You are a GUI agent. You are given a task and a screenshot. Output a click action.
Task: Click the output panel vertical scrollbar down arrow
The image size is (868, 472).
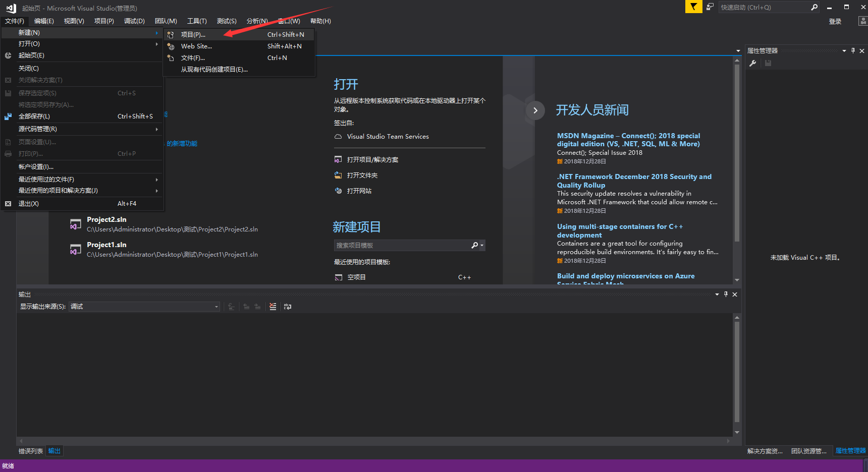coord(737,432)
